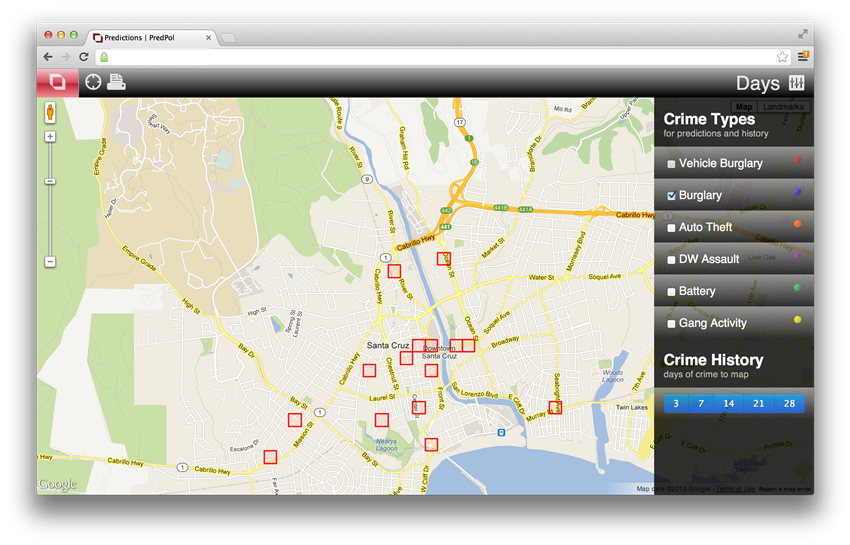Click the browser forward arrow
This screenshot has width=850, height=545.
[x=66, y=57]
